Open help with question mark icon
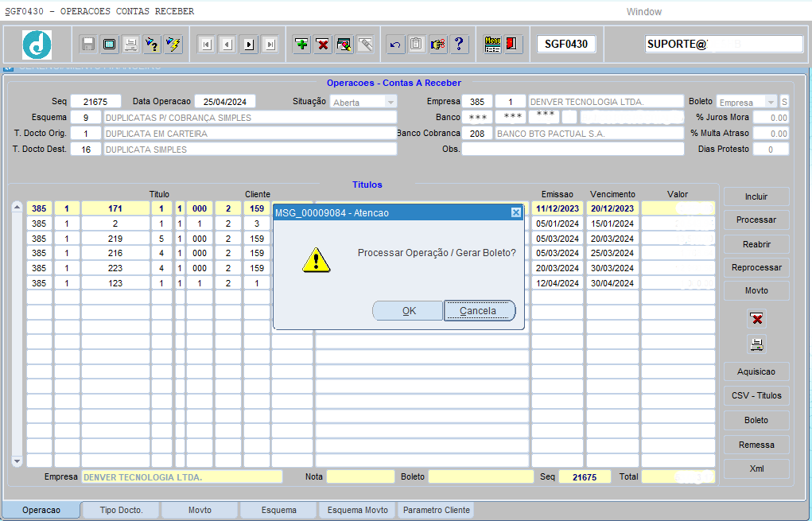This screenshot has width=812, height=521. (459, 44)
